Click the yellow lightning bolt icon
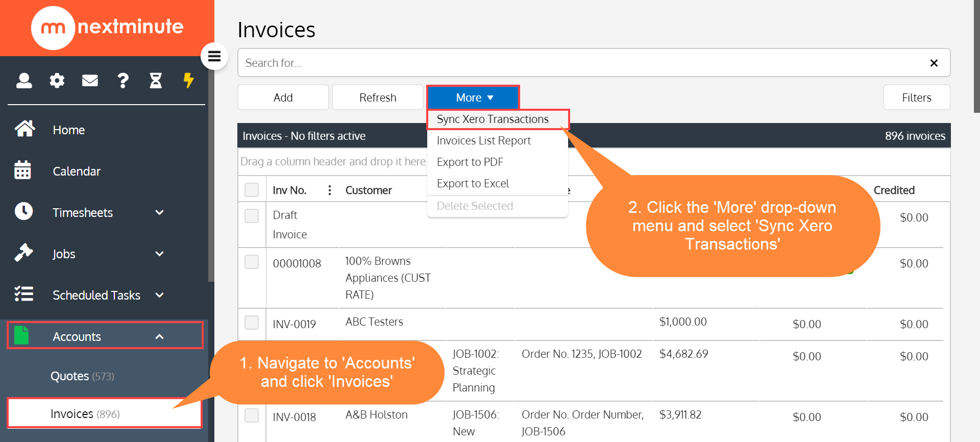Image resolution: width=980 pixels, height=442 pixels. (188, 81)
